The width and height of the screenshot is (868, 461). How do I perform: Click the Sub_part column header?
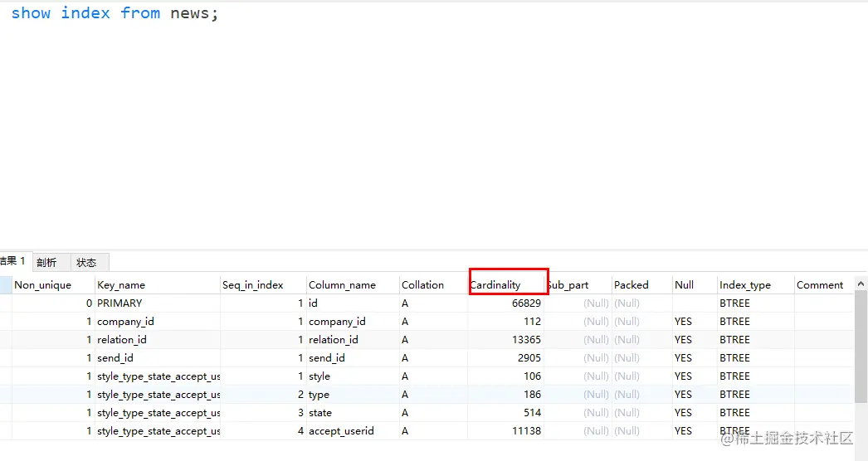tap(578, 285)
